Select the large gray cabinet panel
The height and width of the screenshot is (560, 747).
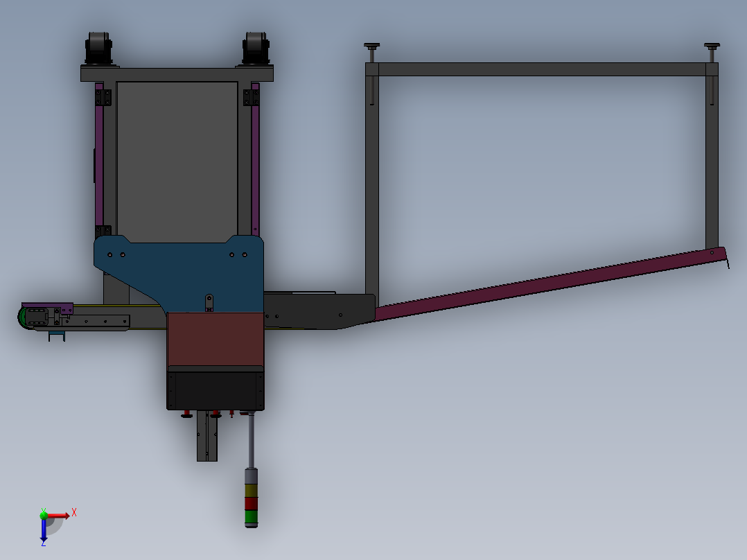[x=177, y=162]
